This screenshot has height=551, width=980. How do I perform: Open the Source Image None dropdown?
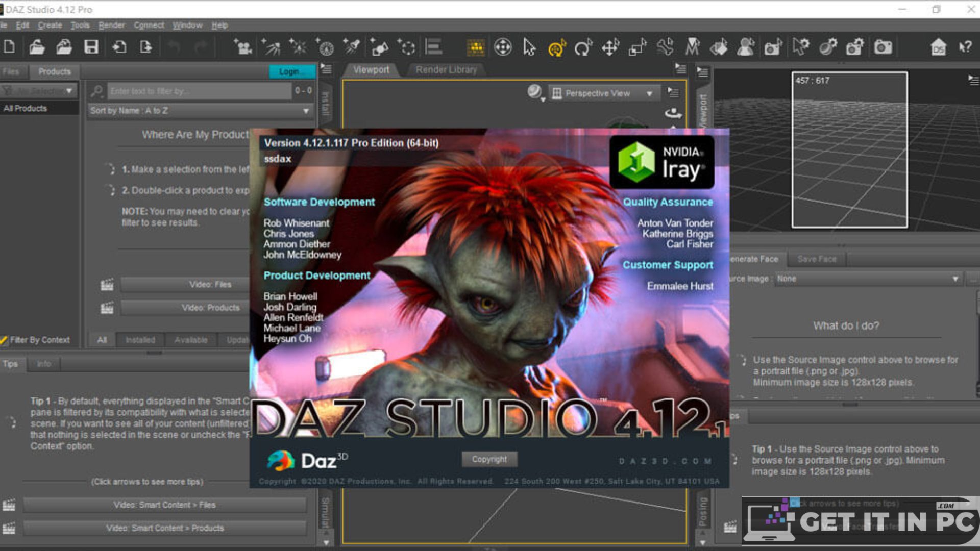pyautogui.click(x=868, y=279)
